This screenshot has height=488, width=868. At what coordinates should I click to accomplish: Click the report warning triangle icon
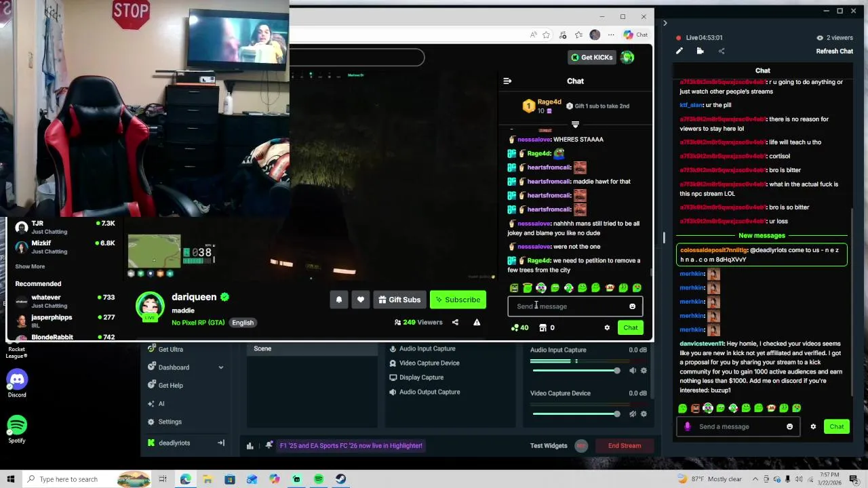click(477, 323)
